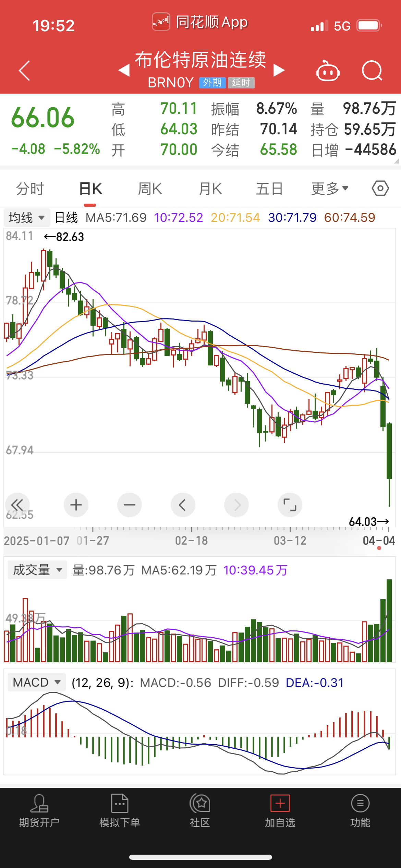Tap the back arrow in header
The width and height of the screenshot is (401, 868).
click(25, 71)
